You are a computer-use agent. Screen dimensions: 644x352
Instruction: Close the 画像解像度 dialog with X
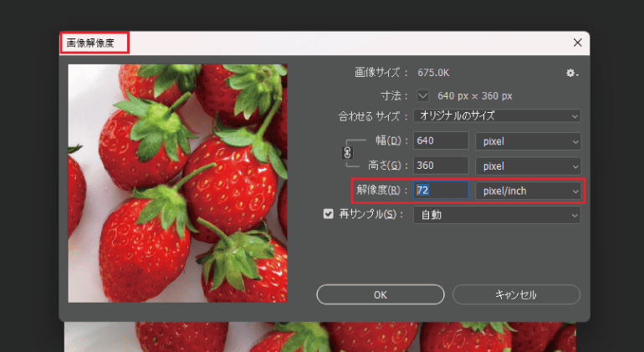point(577,42)
